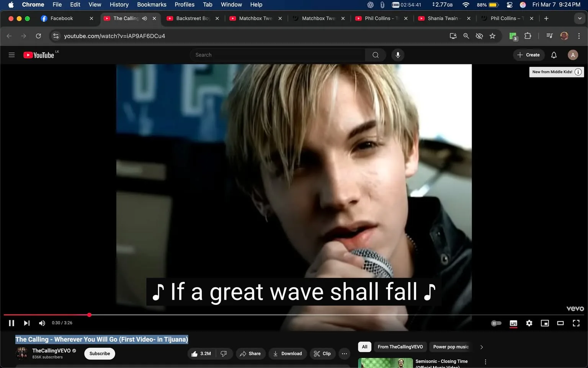Enter Theater mode
Screen dimensions: 588x368
click(560, 323)
